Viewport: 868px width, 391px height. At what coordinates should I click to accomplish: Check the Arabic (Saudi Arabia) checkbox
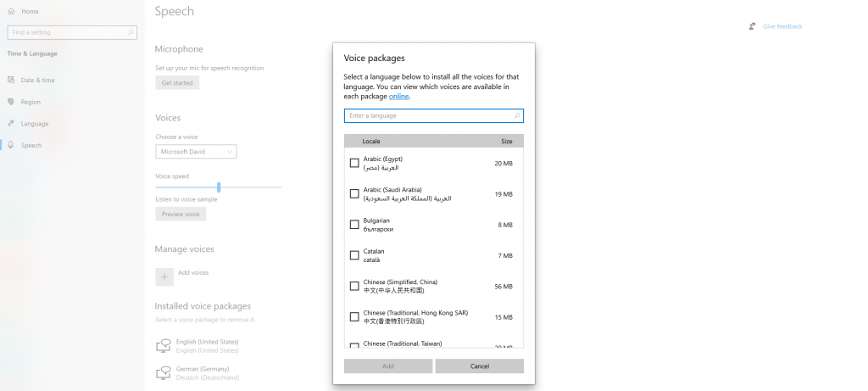pyautogui.click(x=354, y=194)
